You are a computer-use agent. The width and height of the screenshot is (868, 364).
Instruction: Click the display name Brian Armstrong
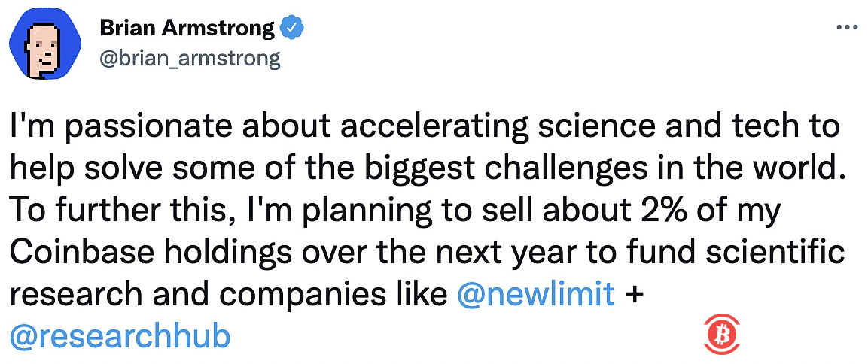tap(187, 29)
